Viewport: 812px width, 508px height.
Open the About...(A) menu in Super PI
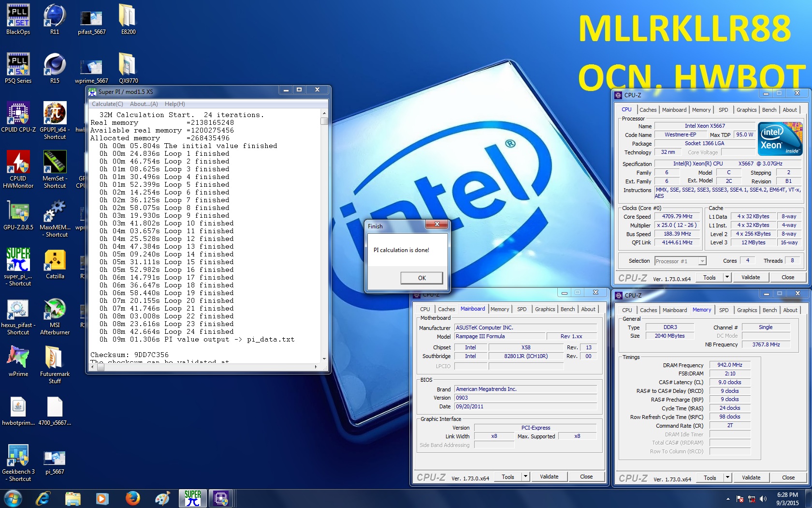[144, 104]
